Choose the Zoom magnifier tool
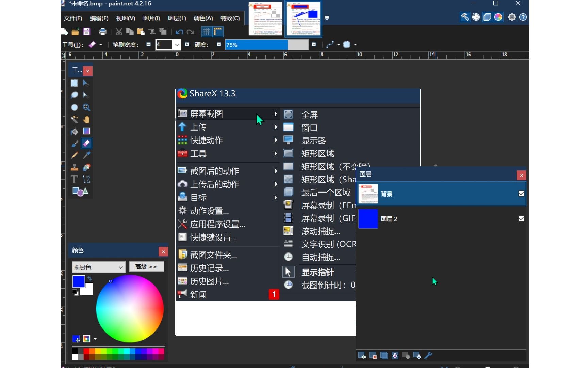 pyautogui.click(x=86, y=107)
